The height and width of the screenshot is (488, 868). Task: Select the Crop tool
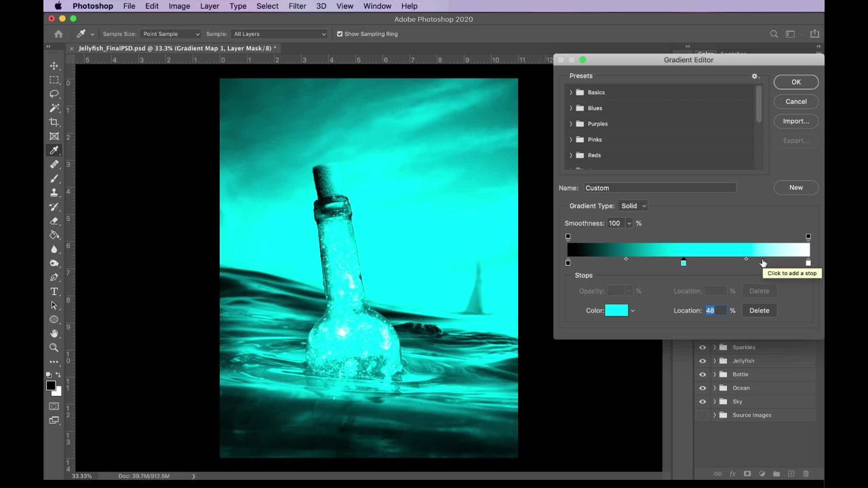click(x=54, y=122)
